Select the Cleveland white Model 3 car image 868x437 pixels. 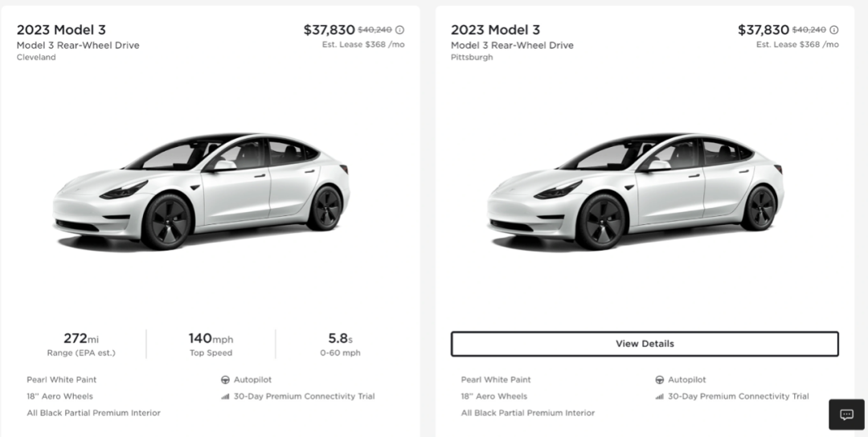point(201,191)
